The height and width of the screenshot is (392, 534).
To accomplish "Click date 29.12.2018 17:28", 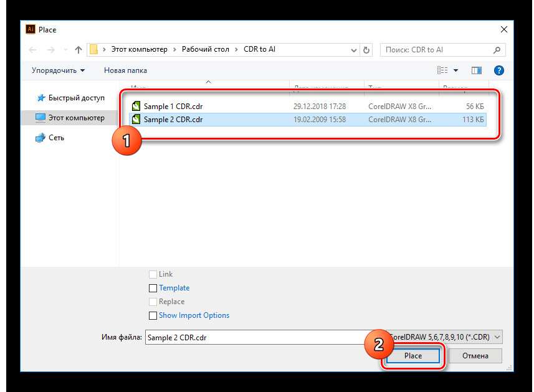I will [x=320, y=107].
